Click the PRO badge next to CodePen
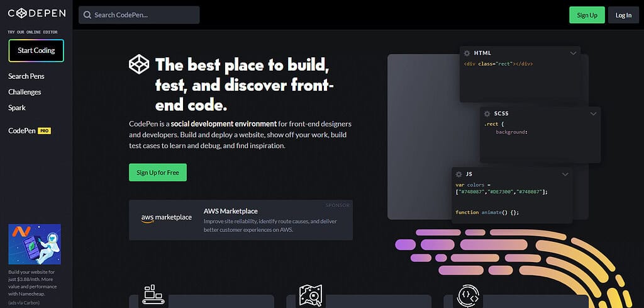 (45, 131)
